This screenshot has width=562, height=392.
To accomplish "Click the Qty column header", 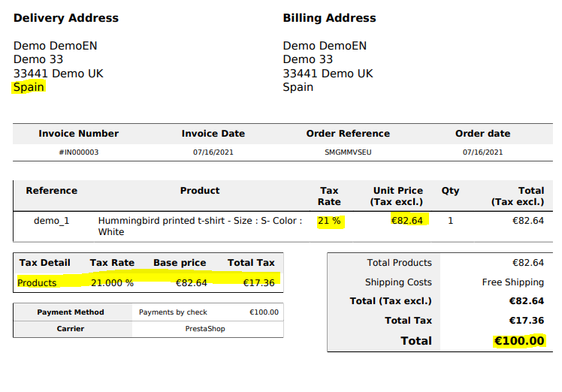I will click(x=450, y=191).
